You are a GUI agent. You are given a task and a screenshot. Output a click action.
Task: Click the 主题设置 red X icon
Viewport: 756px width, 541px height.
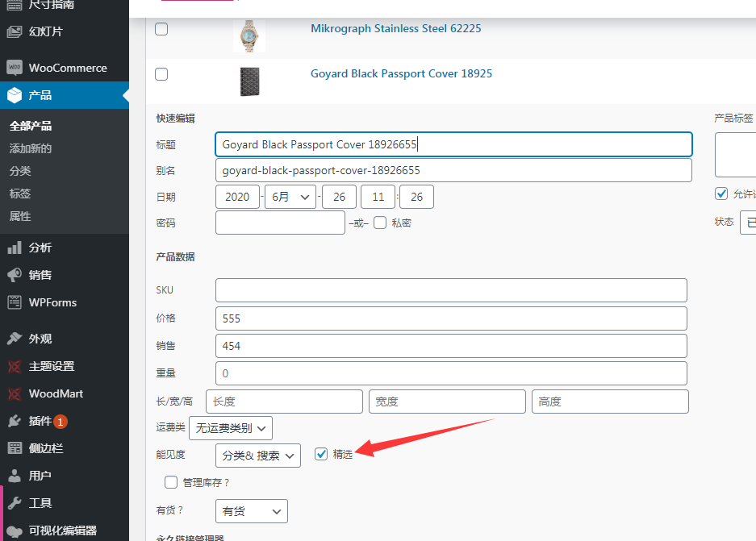(x=15, y=366)
